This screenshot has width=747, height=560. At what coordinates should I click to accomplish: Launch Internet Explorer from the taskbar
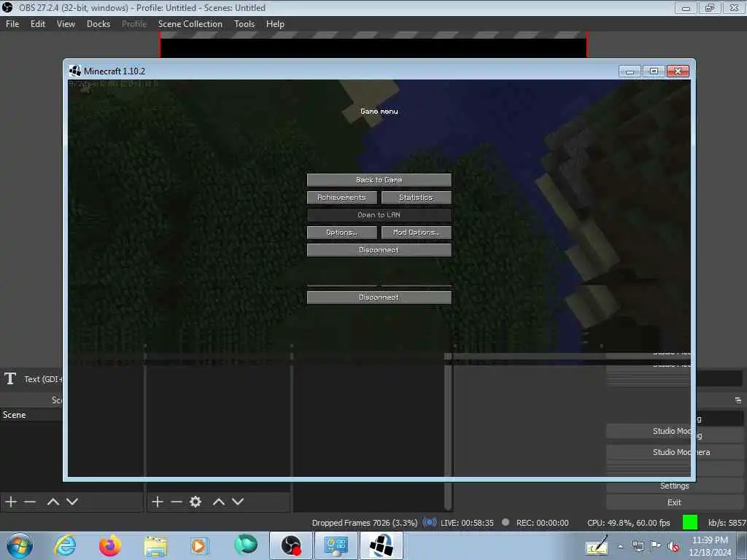(x=65, y=545)
